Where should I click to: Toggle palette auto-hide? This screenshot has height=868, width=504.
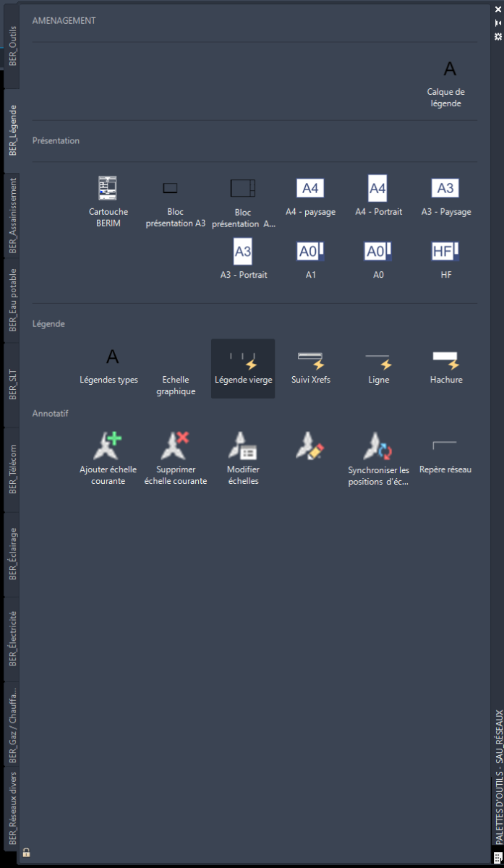497,22
